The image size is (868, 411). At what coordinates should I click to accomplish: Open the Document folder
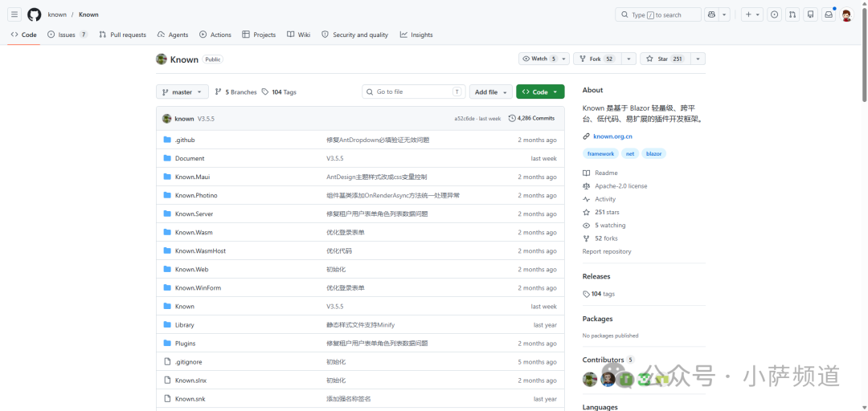(x=190, y=158)
